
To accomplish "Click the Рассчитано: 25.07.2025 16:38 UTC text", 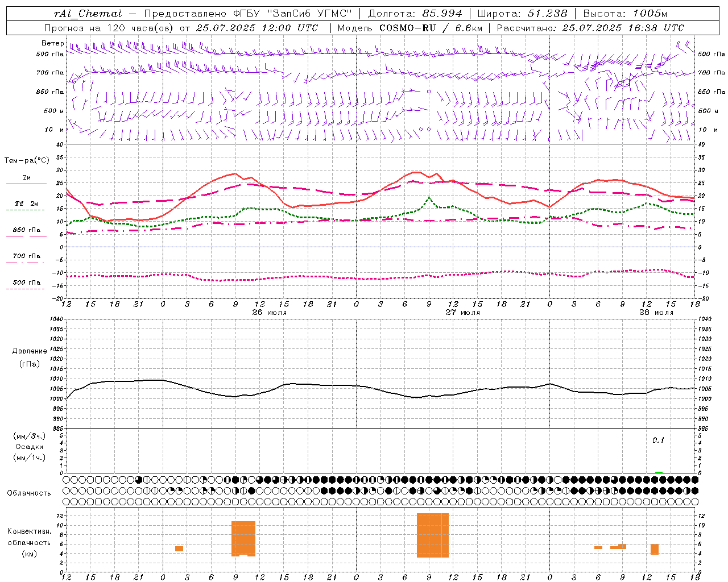I will point(590,28).
